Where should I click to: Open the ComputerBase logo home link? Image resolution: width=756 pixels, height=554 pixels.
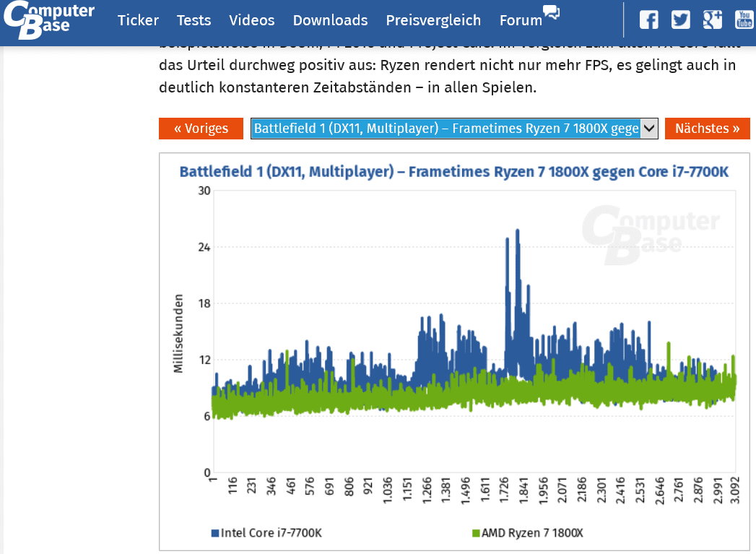click(49, 20)
